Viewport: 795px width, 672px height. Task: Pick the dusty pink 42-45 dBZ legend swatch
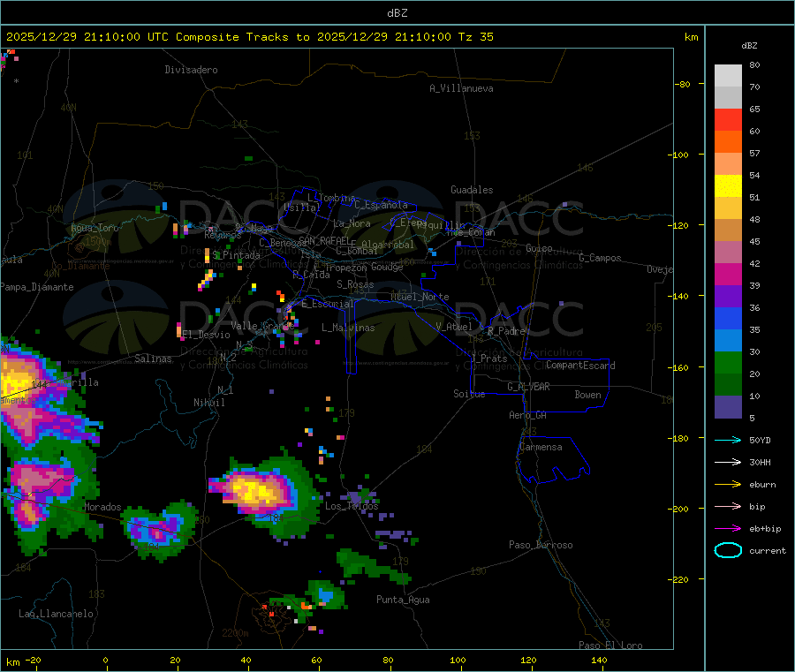pos(728,253)
